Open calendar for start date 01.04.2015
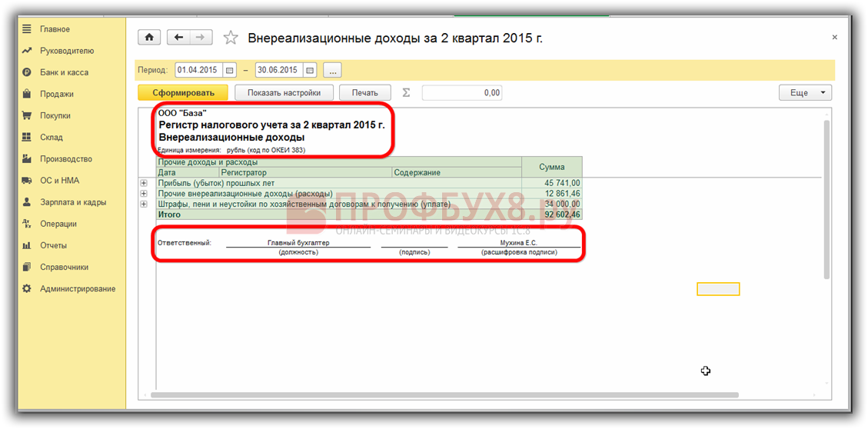The height and width of the screenshot is (429, 868). tap(230, 70)
